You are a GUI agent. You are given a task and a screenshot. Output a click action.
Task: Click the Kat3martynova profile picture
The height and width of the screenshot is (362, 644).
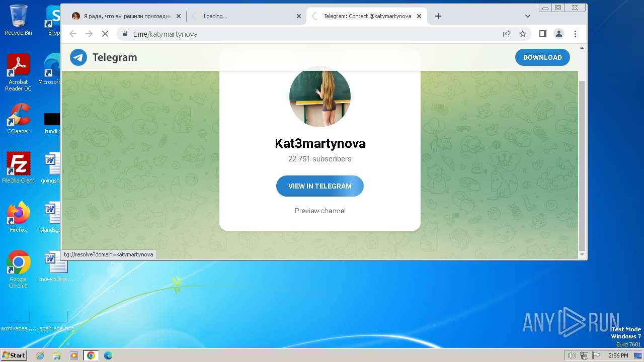click(320, 97)
